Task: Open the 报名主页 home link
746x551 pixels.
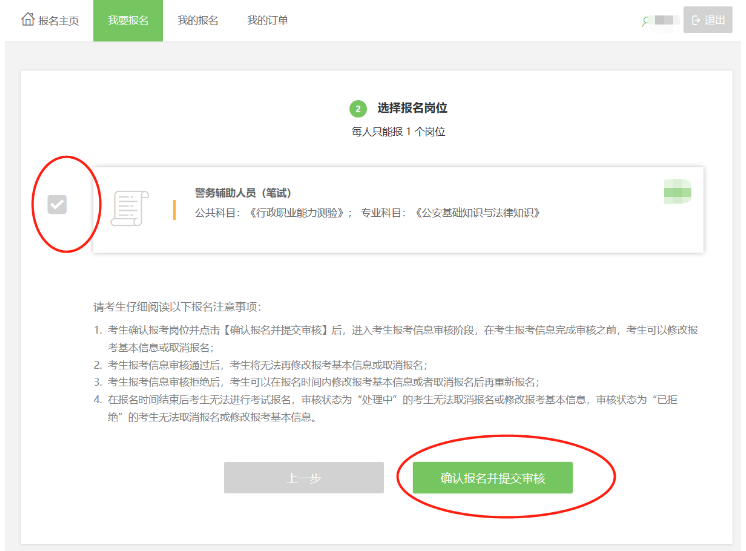Action: tap(59, 20)
